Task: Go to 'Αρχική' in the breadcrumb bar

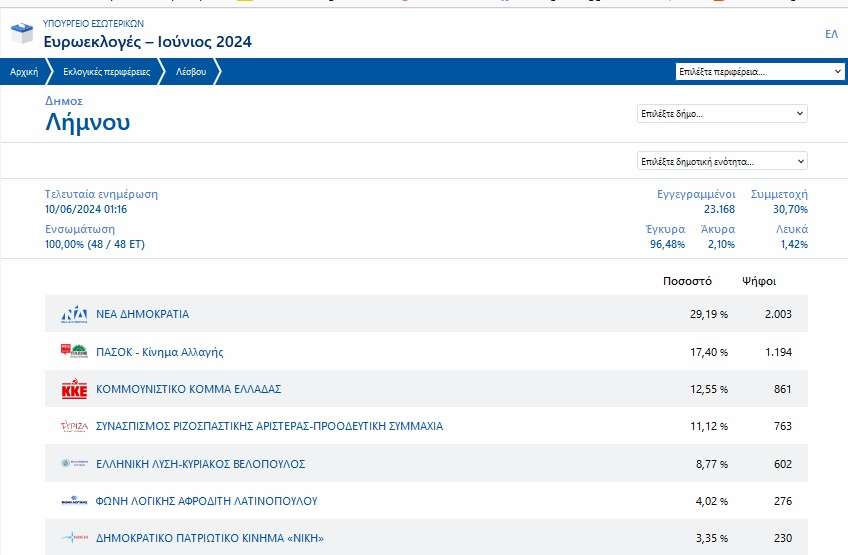Action: (x=24, y=72)
